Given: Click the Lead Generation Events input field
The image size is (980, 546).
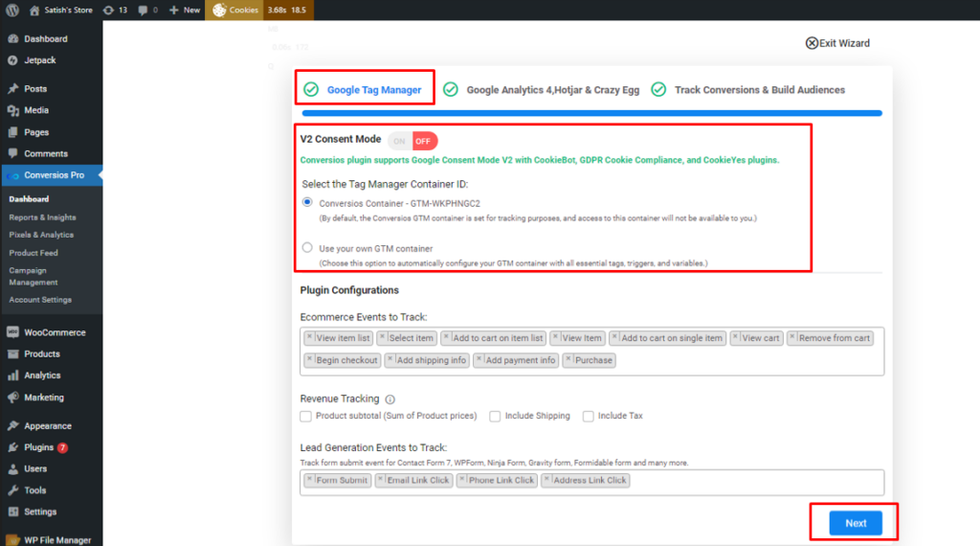Looking at the screenshot, I should coord(591,482).
